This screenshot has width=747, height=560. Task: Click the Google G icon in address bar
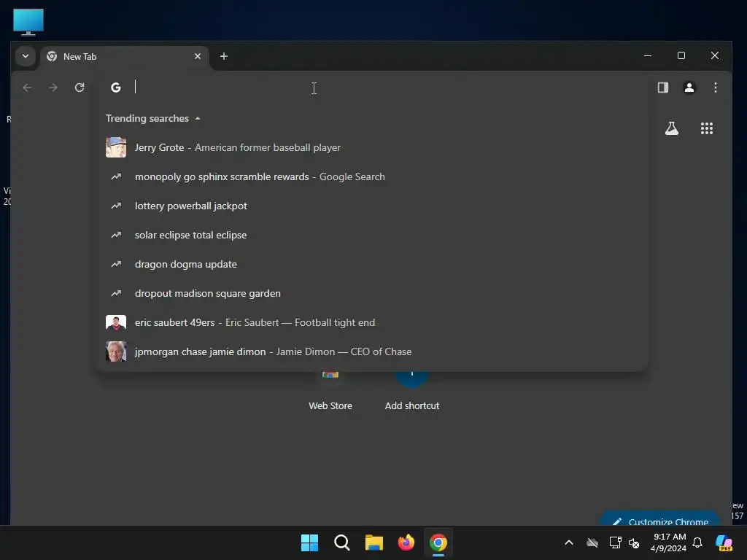tap(116, 87)
